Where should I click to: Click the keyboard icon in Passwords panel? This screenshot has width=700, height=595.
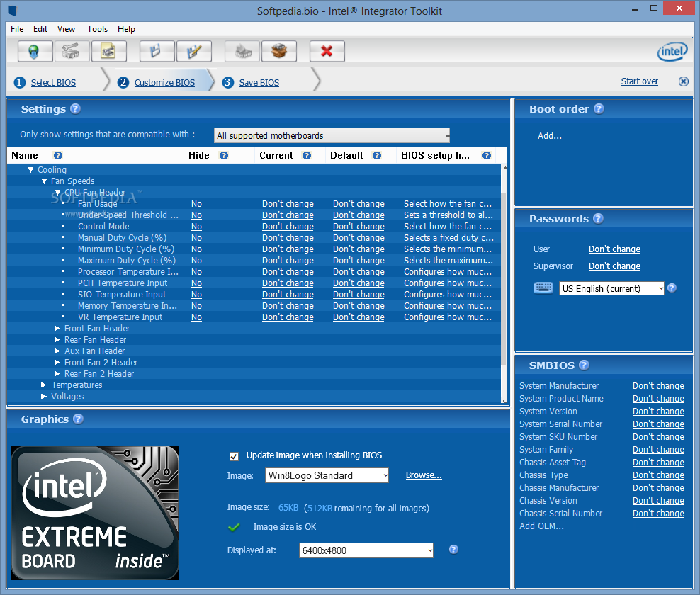(x=543, y=288)
